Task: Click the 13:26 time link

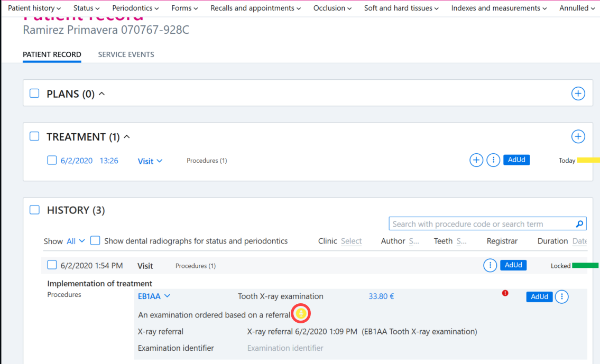Action: coord(109,161)
